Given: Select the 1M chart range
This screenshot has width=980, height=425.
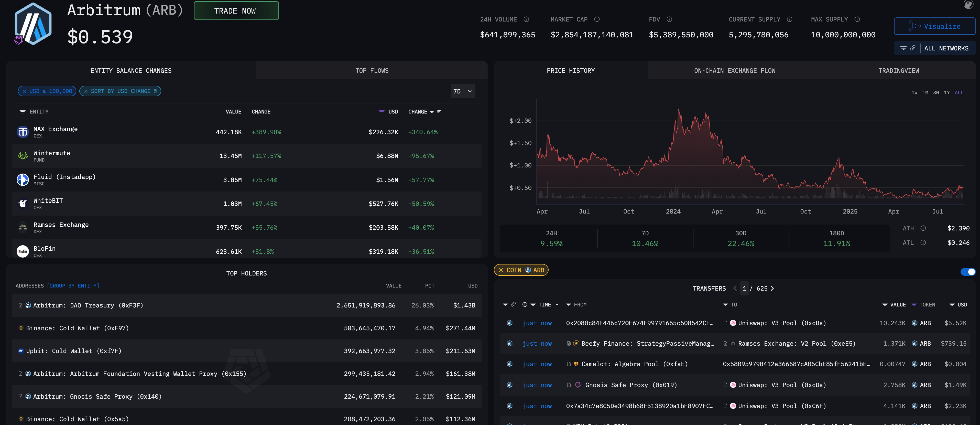Looking at the screenshot, I should point(925,92).
